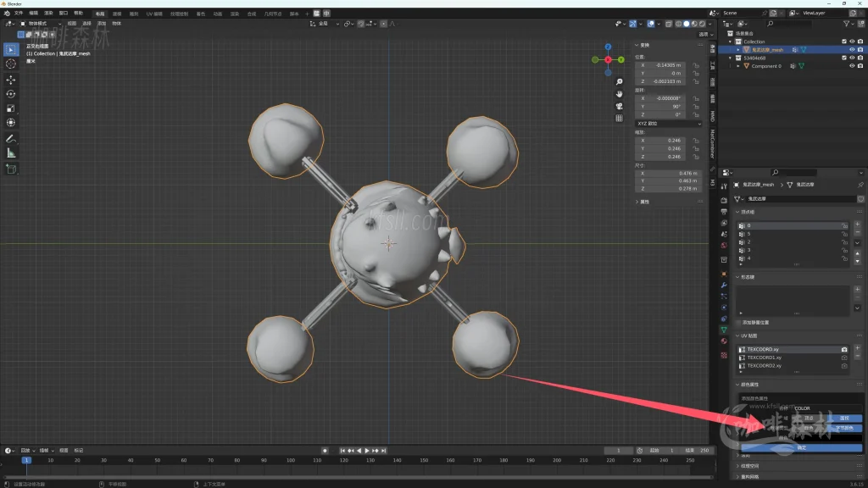This screenshot has width=868, height=488.
Task: Select the Cursor tool
Action: tap(11, 64)
